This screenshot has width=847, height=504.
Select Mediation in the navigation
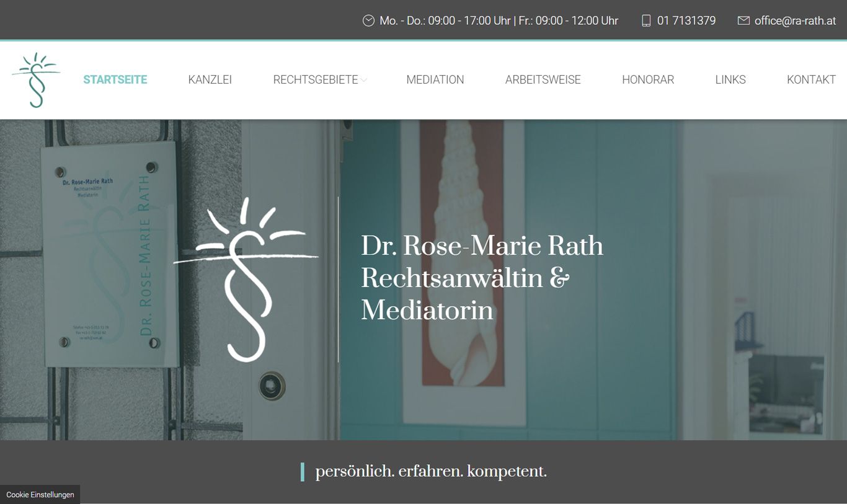point(435,79)
